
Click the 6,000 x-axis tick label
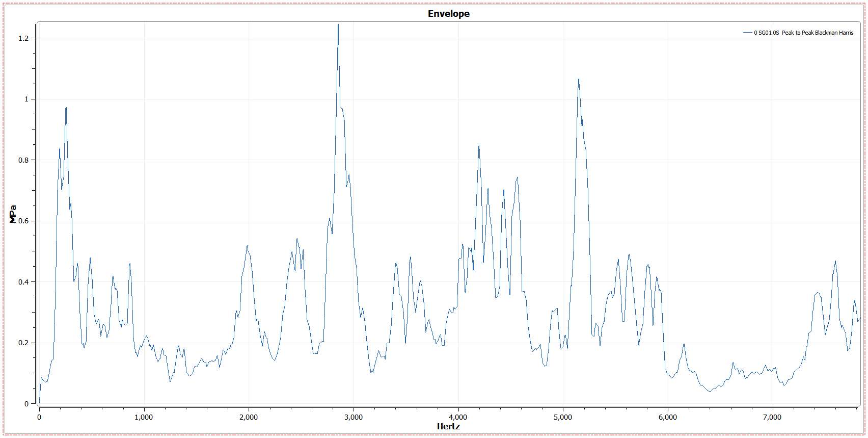point(668,417)
